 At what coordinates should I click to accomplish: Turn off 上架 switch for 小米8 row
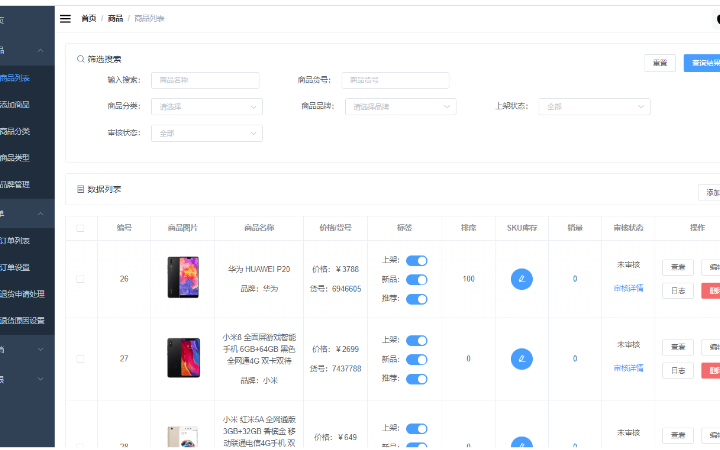pos(416,340)
